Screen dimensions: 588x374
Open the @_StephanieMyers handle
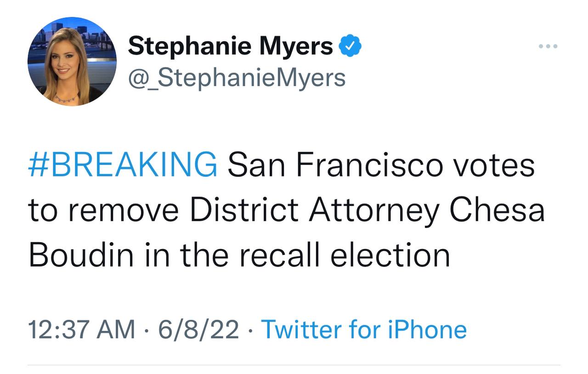coord(237,77)
